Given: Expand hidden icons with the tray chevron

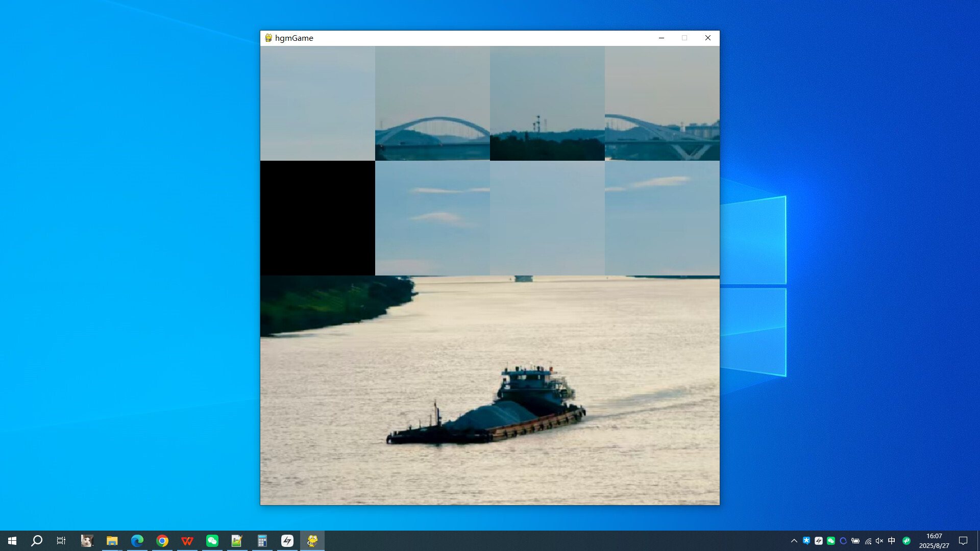Looking at the screenshot, I should pos(794,541).
